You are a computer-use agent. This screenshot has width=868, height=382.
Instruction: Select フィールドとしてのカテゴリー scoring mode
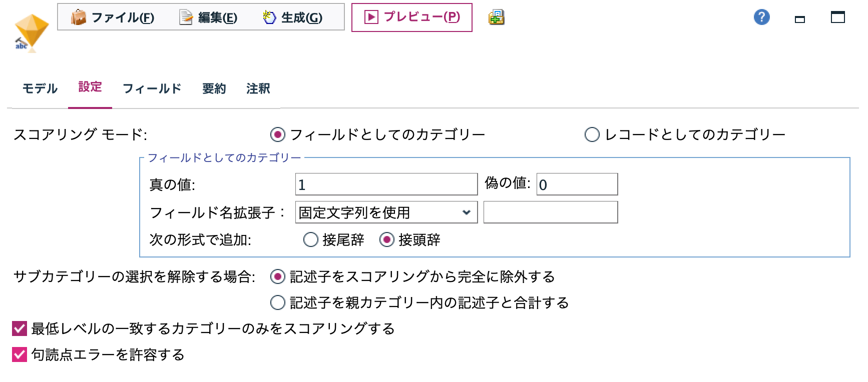pos(277,133)
